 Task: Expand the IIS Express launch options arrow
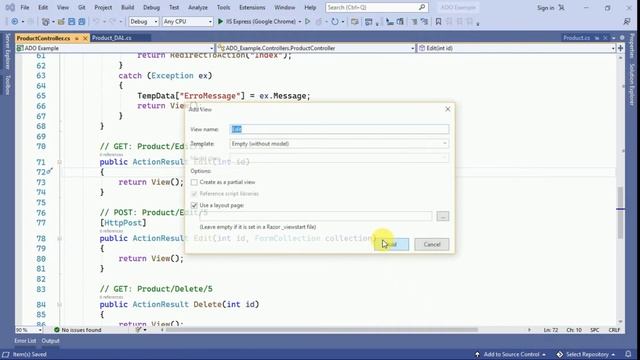tap(300, 22)
